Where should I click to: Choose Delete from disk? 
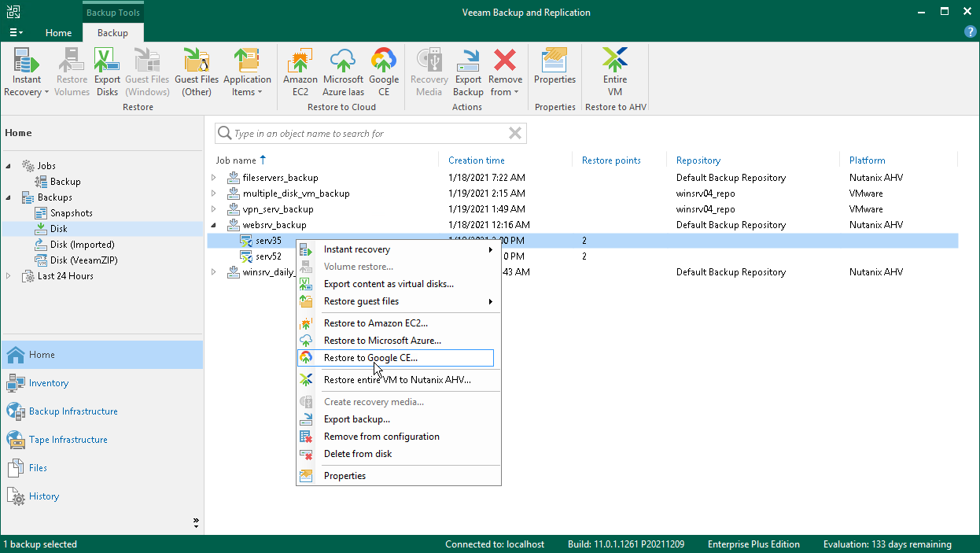398,454
